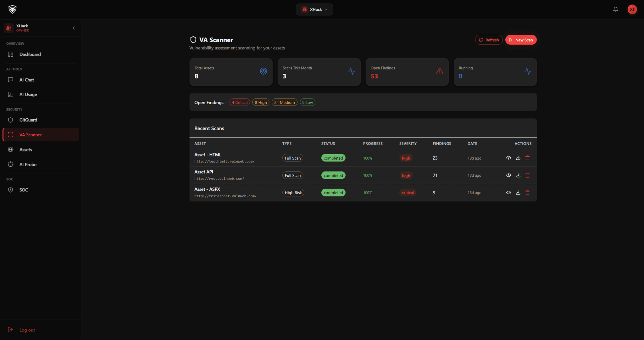Open GitGuard from the sidebar

41,120
